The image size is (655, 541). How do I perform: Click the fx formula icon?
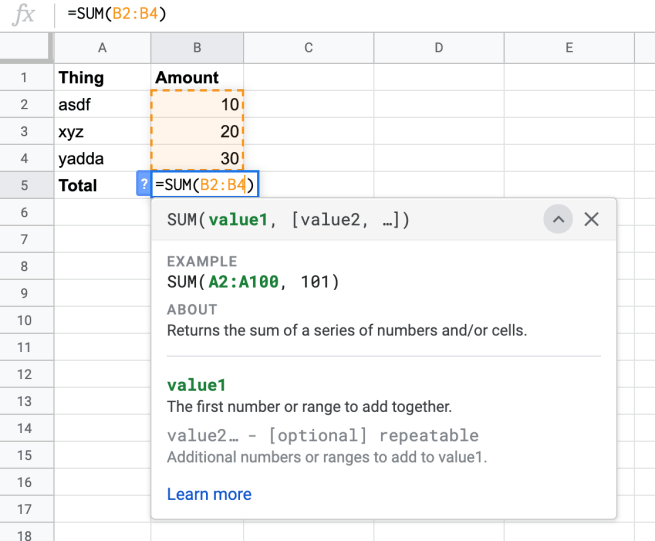click(x=24, y=14)
